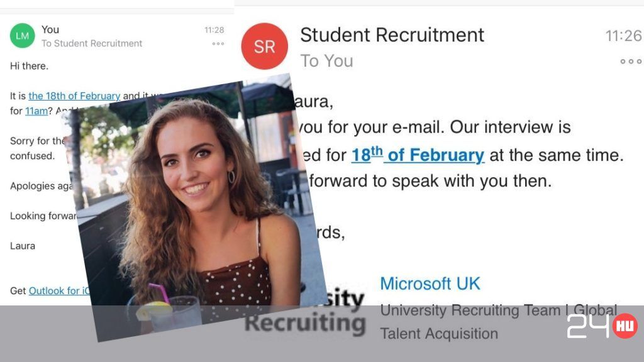Click the red SR sender avatar

coord(264,46)
